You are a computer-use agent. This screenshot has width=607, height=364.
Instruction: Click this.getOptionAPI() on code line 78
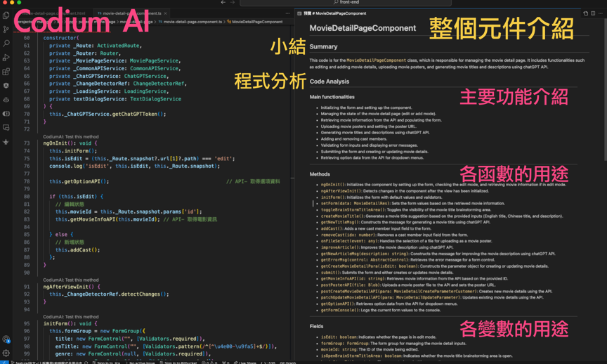79,181
